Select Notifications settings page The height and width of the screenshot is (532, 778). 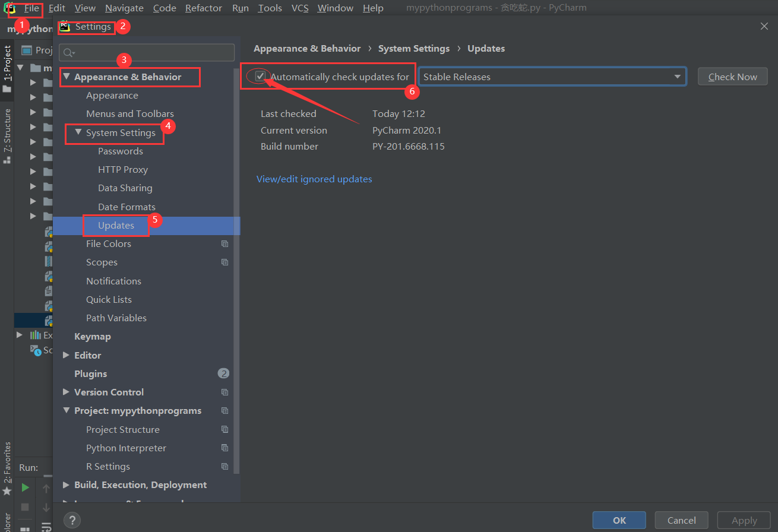(113, 281)
